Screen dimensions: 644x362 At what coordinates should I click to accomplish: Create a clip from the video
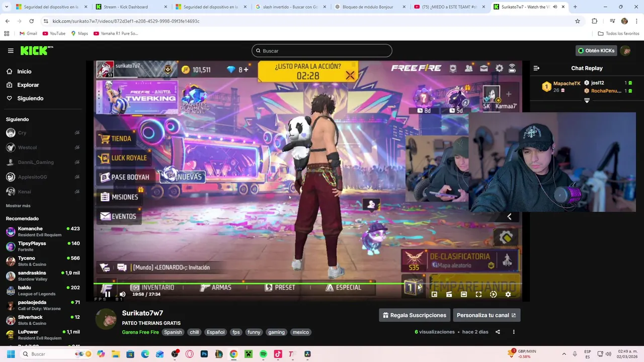(x=449, y=295)
